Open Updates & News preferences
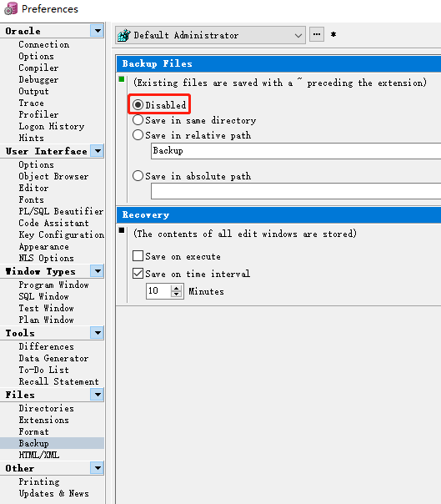This screenshot has width=441, height=504. tap(53, 493)
